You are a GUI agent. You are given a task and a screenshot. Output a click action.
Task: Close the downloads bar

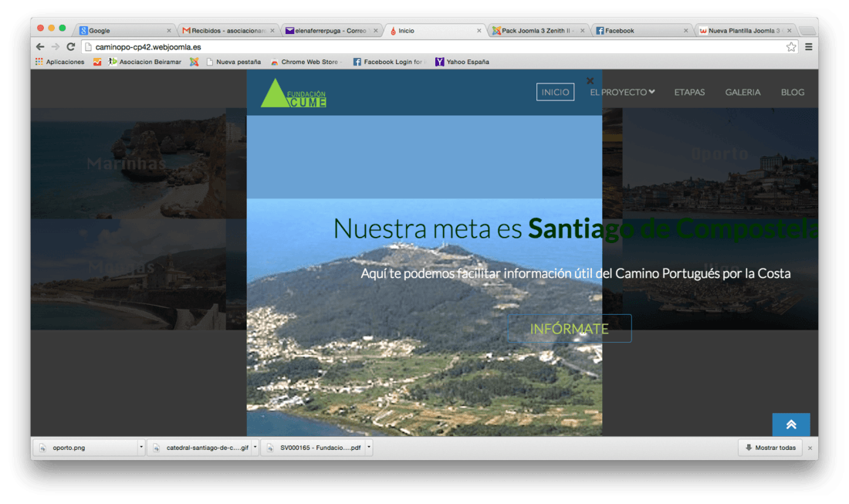810,448
